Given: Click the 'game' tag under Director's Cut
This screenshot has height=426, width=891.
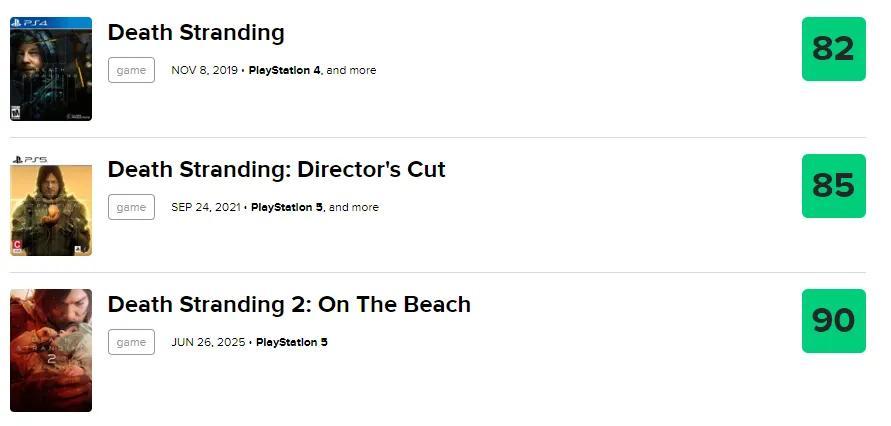Looking at the screenshot, I should click(x=131, y=207).
